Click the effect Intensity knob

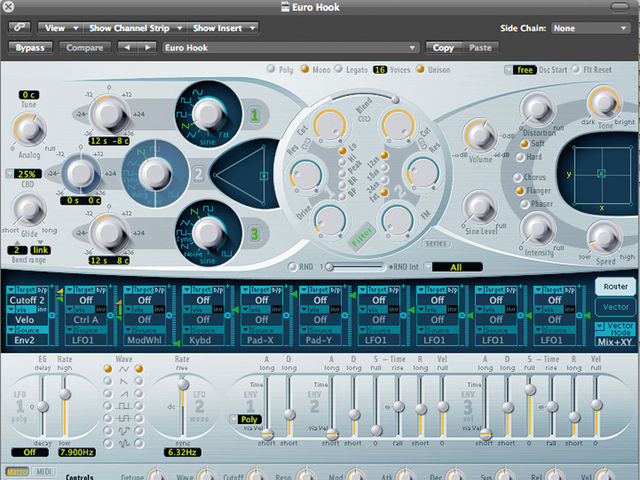pos(538,229)
